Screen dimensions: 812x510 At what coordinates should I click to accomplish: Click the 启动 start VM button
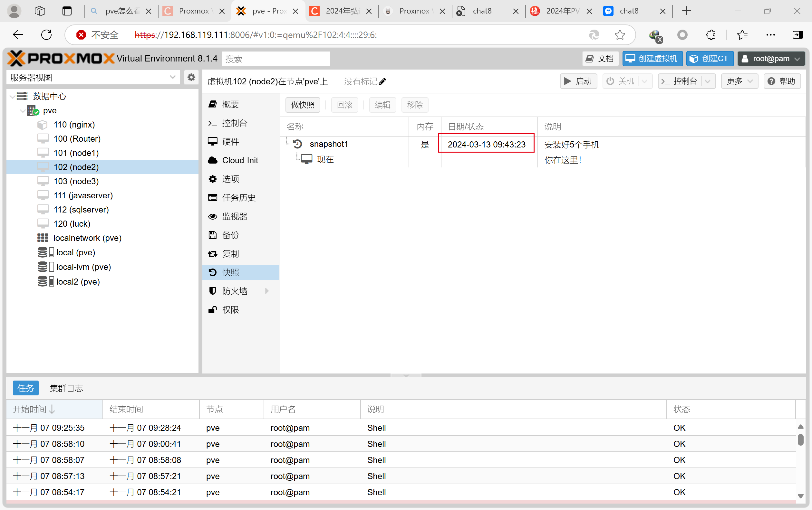coord(578,81)
